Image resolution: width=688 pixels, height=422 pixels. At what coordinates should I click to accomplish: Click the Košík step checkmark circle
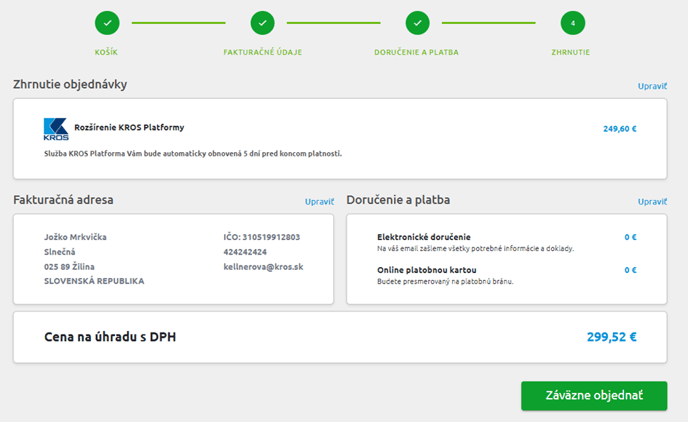[107, 23]
